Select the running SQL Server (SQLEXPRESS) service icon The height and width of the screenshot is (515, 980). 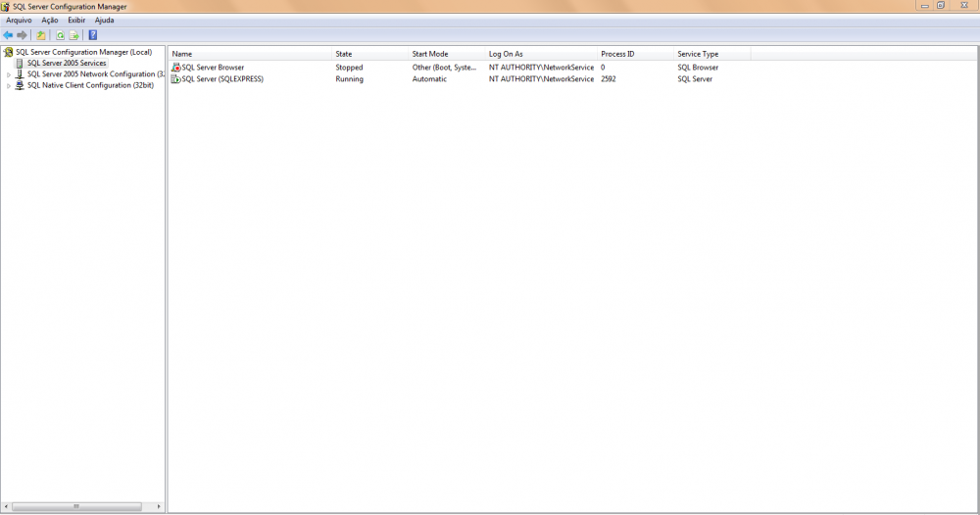pos(176,79)
